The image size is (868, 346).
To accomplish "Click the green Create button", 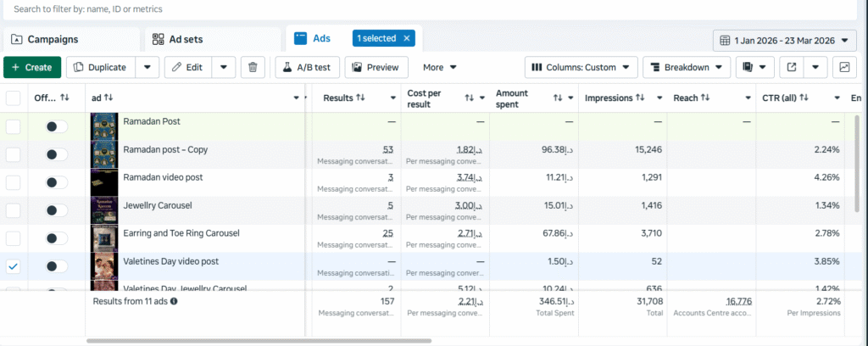I will (x=32, y=67).
